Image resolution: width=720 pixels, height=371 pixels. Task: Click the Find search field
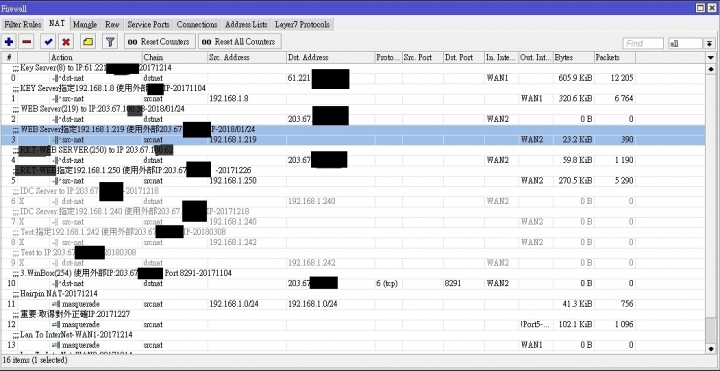pos(643,44)
